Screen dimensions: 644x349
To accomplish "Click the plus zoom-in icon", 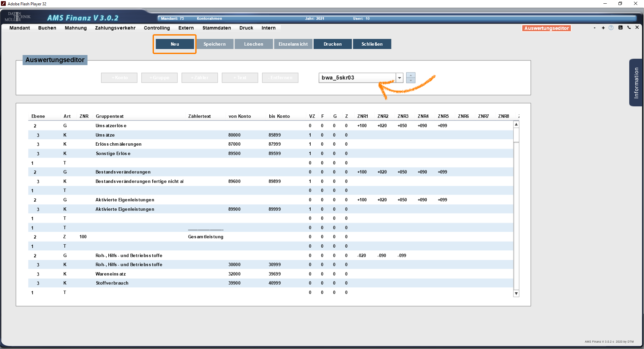I will pos(603,28).
